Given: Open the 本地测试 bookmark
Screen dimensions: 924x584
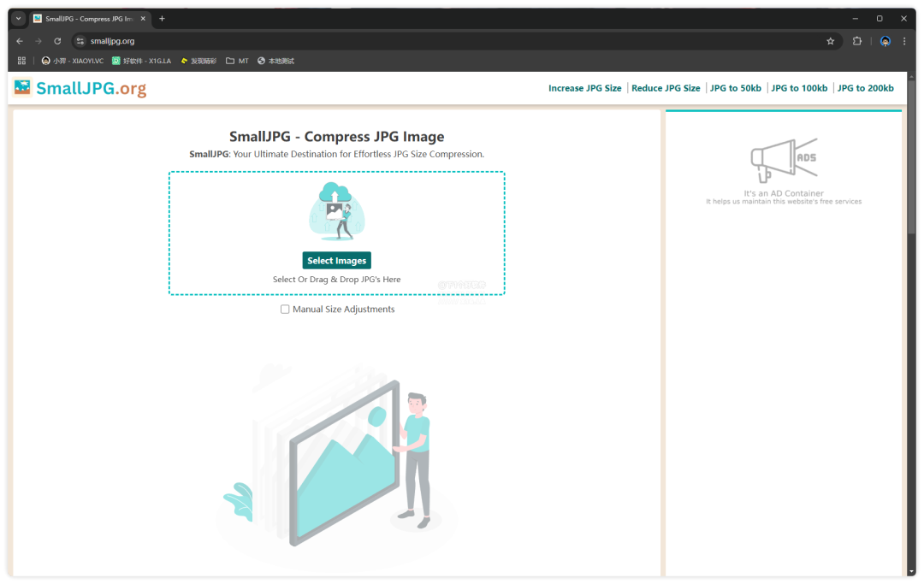Looking at the screenshot, I should click(x=275, y=61).
